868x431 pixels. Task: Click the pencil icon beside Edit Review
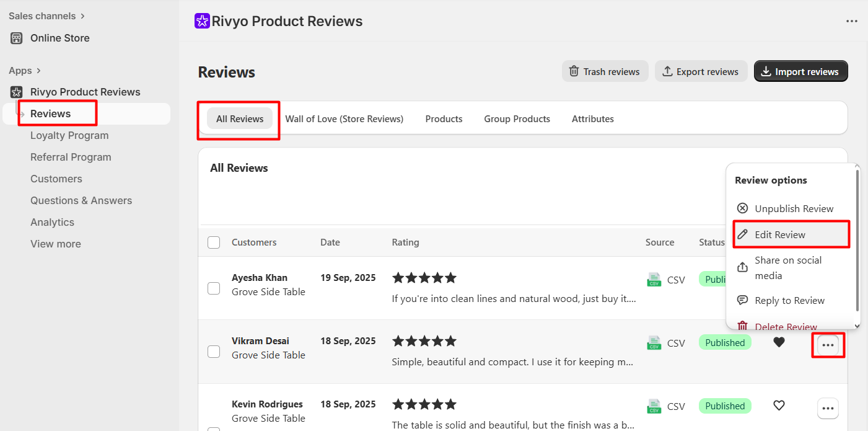(x=742, y=234)
